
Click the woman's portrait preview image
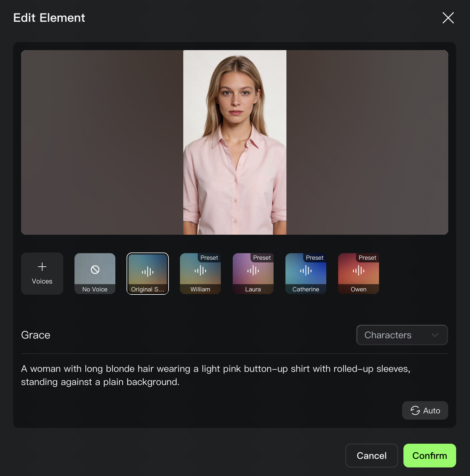235,142
